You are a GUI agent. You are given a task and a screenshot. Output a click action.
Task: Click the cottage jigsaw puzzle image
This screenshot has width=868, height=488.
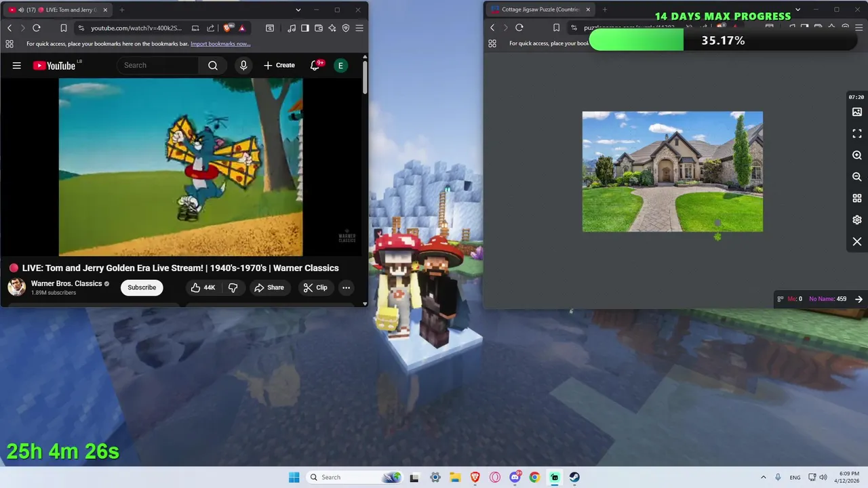pyautogui.click(x=673, y=171)
